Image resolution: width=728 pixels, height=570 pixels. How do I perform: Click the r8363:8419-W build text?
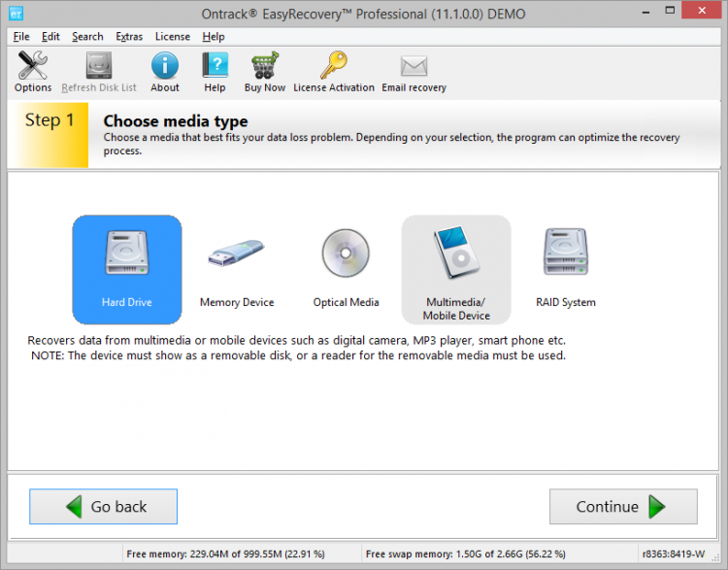(x=674, y=553)
